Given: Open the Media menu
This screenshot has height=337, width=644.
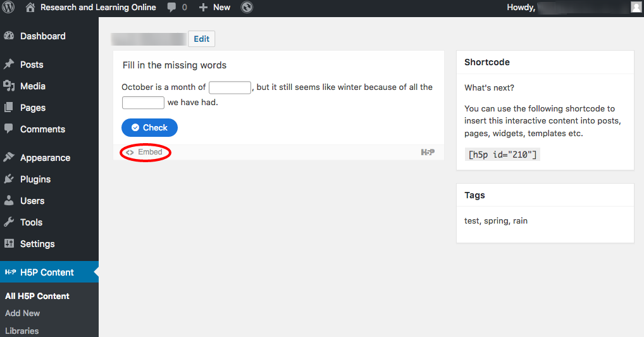Looking at the screenshot, I should 33,86.
